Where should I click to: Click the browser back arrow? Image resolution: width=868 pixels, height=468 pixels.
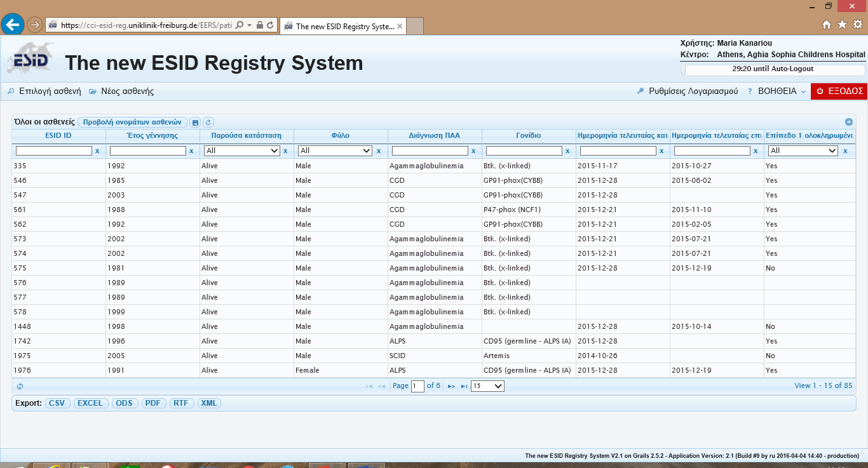[12, 25]
